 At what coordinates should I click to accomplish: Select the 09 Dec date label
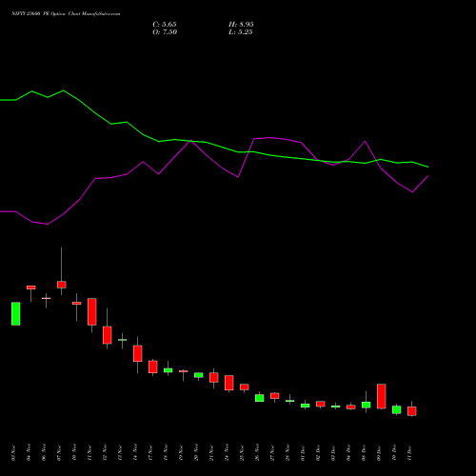379,453
